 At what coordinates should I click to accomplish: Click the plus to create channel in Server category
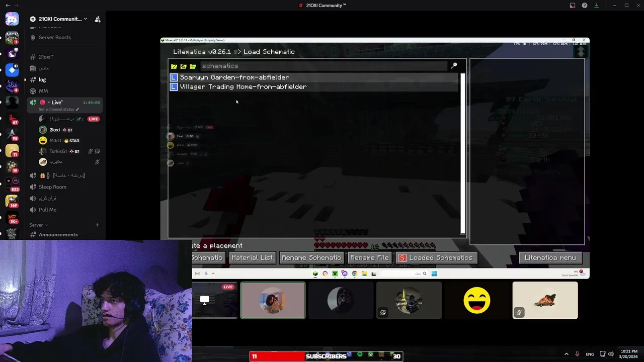97,225
